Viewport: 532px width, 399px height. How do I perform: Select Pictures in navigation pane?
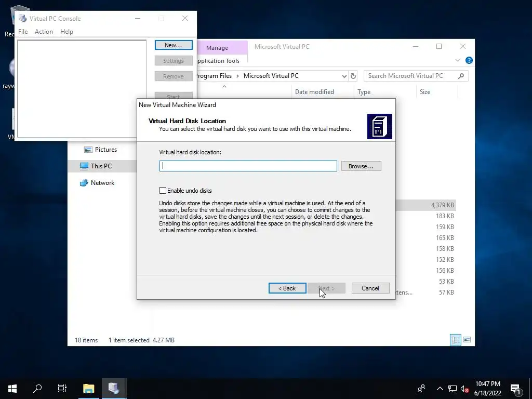tap(105, 150)
